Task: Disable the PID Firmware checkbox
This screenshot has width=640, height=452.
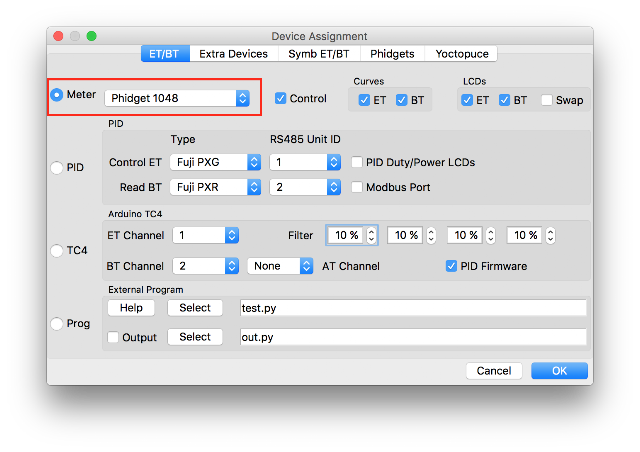Action: pos(451,266)
